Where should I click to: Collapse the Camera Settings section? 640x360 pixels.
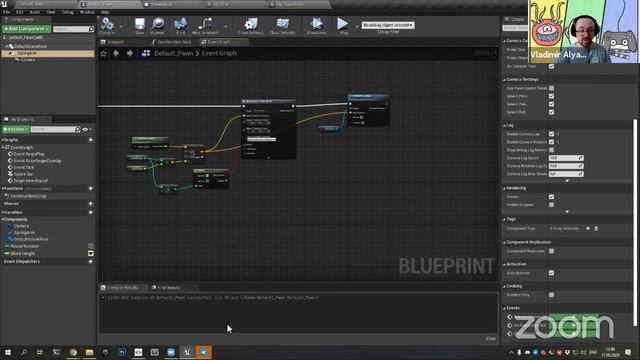point(504,80)
